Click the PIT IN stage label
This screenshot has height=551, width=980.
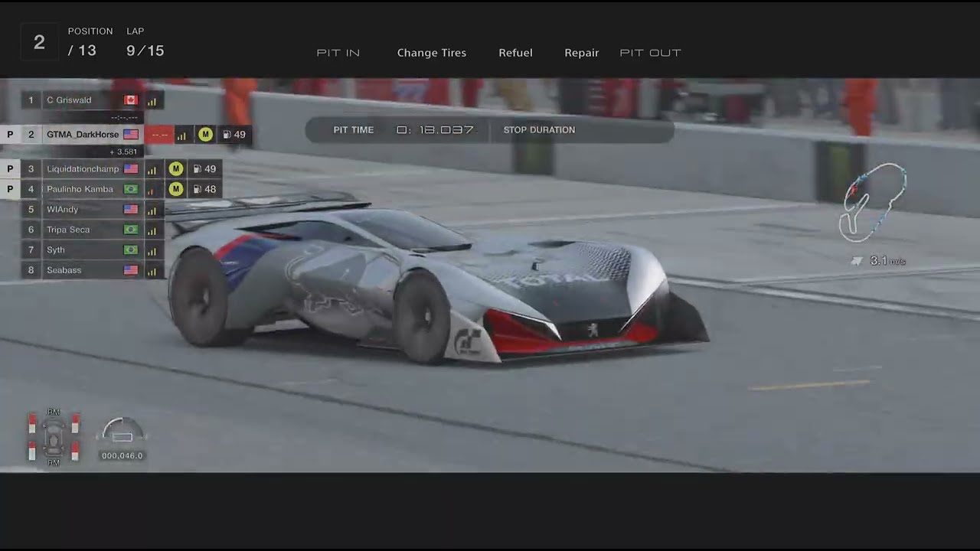[x=338, y=53]
